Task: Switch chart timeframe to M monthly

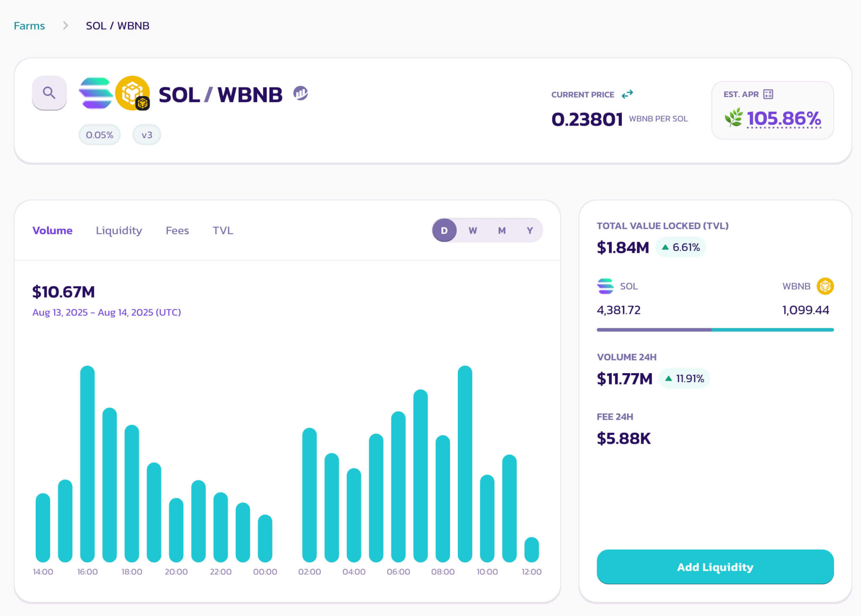Action: pyautogui.click(x=502, y=230)
